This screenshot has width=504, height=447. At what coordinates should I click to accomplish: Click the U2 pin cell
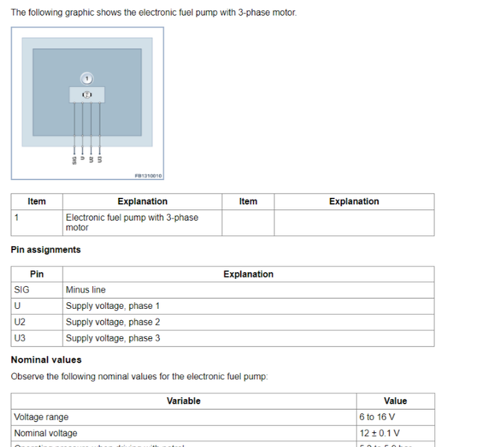[x=37, y=322]
